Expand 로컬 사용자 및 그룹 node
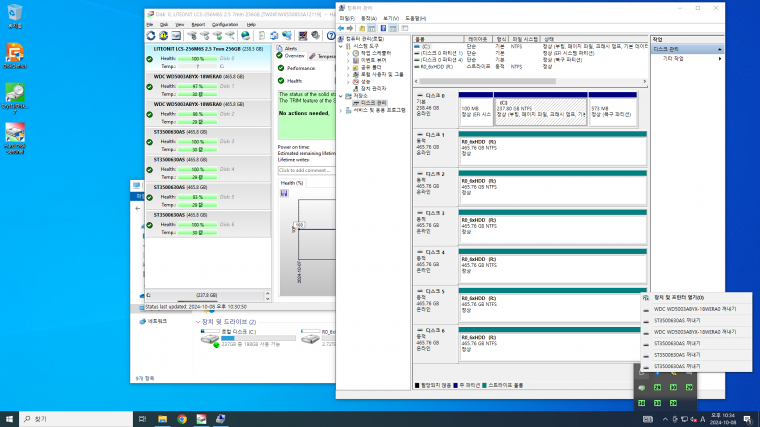This screenshot has width=760, height=427. coord(348,75)
